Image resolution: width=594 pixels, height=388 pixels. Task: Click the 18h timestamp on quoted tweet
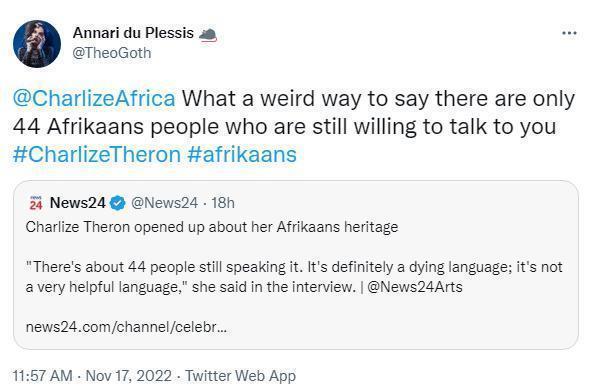[223, 203]
